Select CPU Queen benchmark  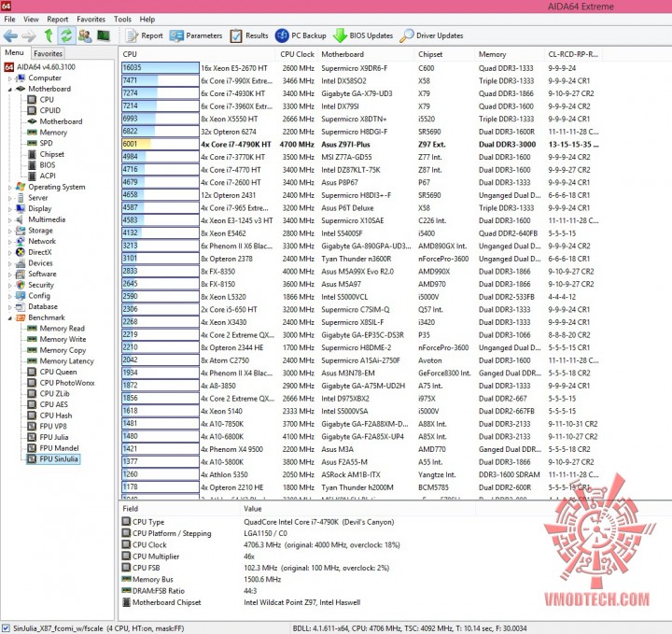point(58,372)
